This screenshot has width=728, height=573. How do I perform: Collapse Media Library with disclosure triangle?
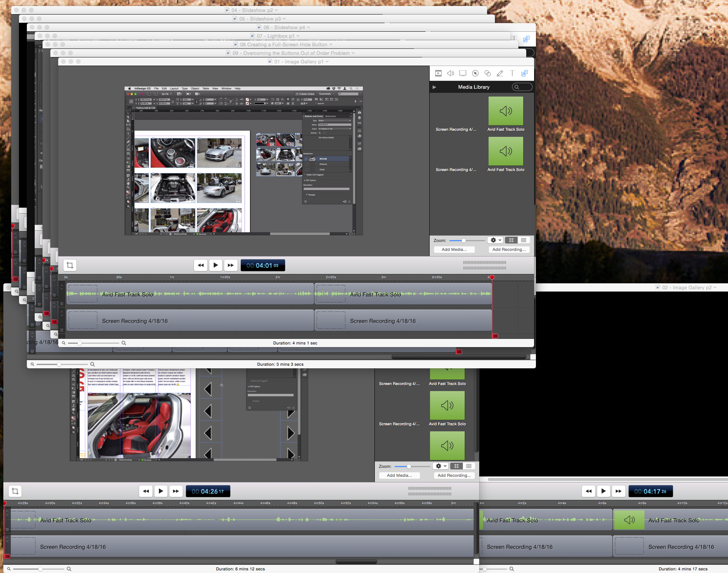click(x=434, y=87)
